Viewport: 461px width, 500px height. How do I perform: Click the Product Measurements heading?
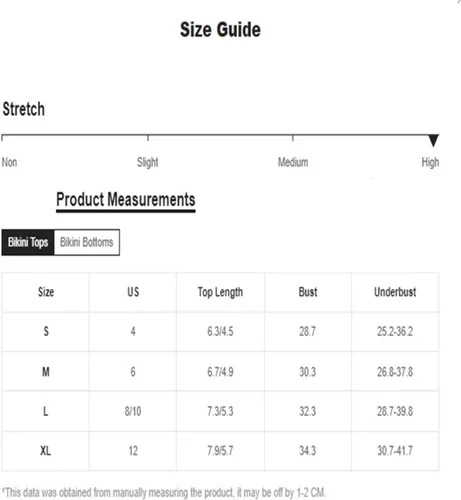pyautogui.click(x=126, y=200)
